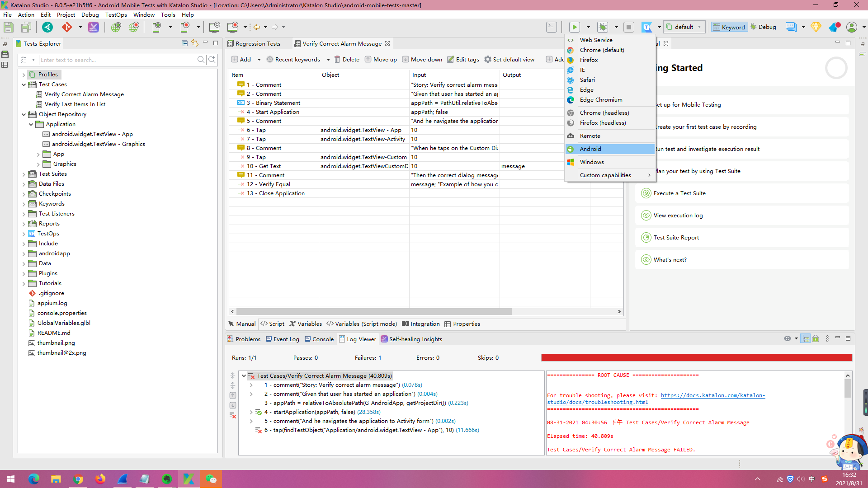Click the green Run test button
The image size is (868, 488).
[x=574, y=27]
